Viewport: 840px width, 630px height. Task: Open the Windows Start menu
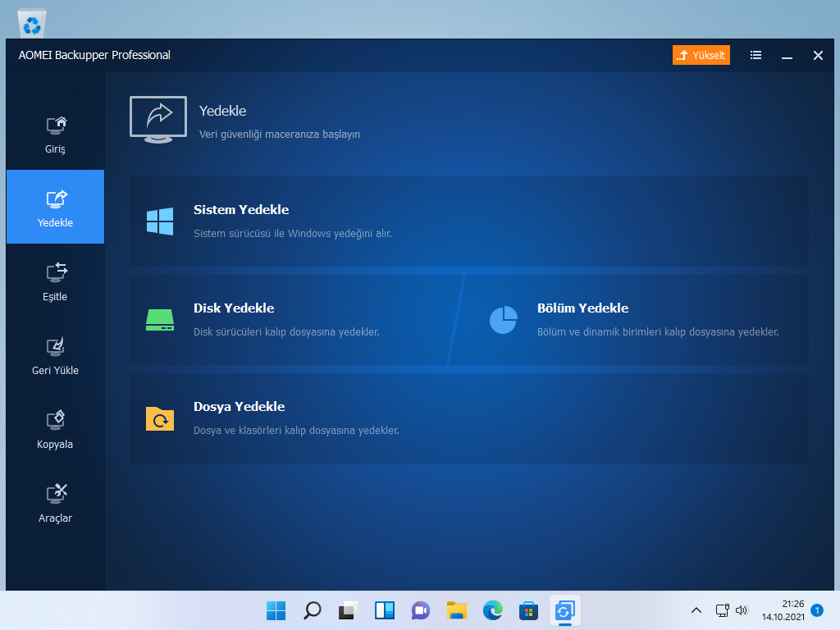click(x=276, y=610)
